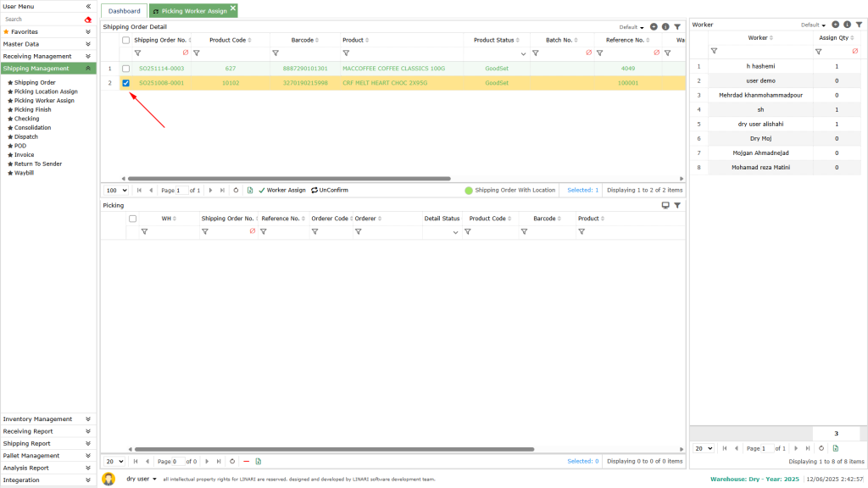
Task: Tick the SO251114-0003 row checkbox
Action: 126,69
